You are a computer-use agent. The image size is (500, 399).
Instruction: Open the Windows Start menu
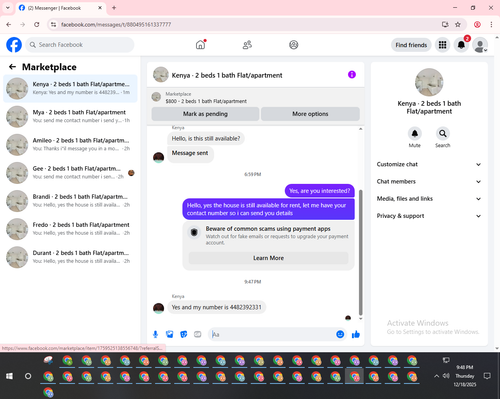(10, 376)
